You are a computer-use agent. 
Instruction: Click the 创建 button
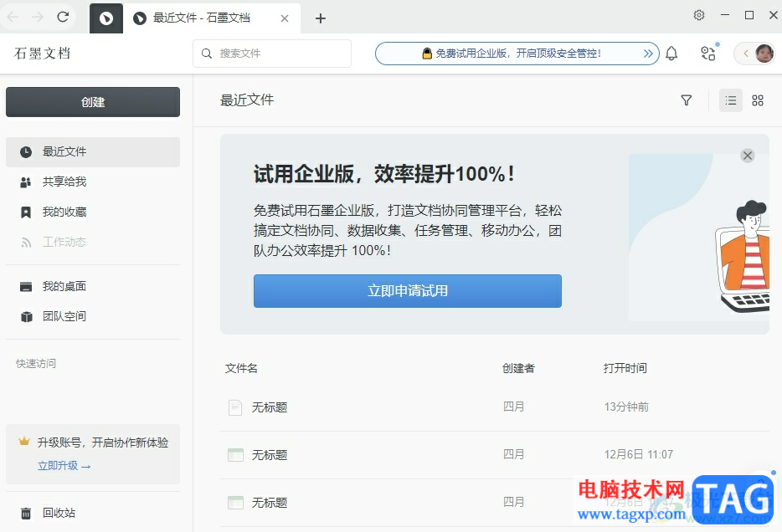[93, 102]
